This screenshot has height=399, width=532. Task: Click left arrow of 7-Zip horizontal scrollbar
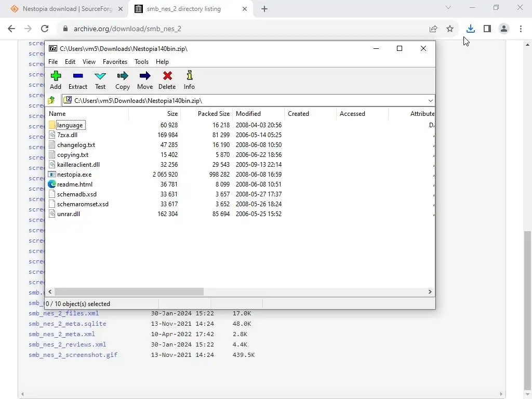pos(50,292)
